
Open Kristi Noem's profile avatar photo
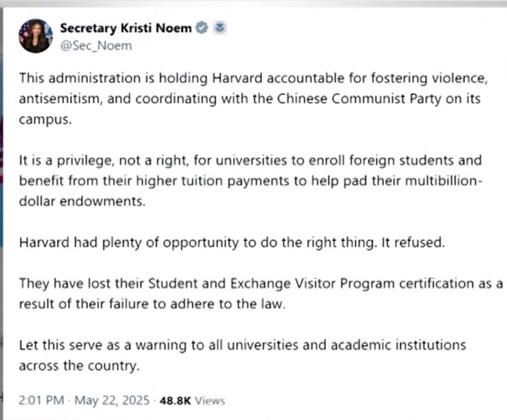(36, 36)
